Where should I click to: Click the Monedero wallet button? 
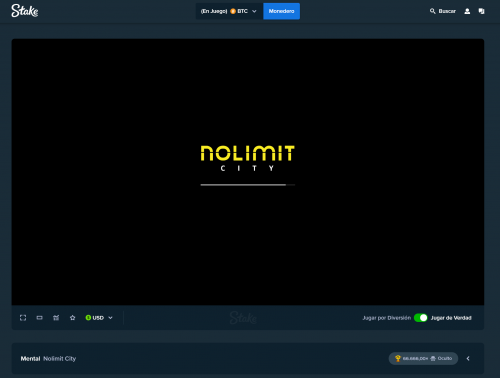[x=281, y=11]
